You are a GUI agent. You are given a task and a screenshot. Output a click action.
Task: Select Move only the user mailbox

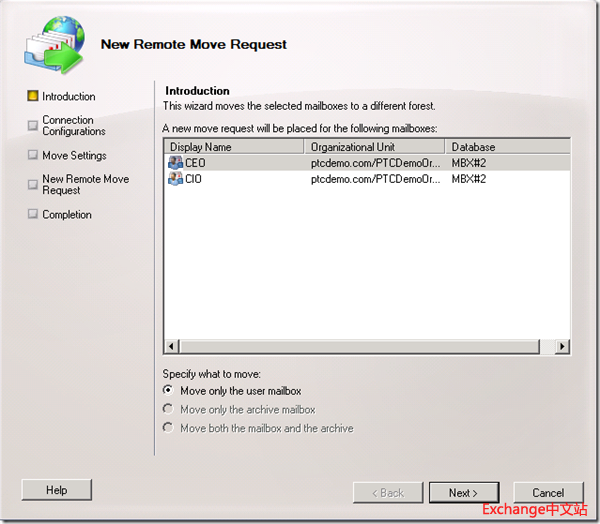pyautogui.click(x=169, y=391)
